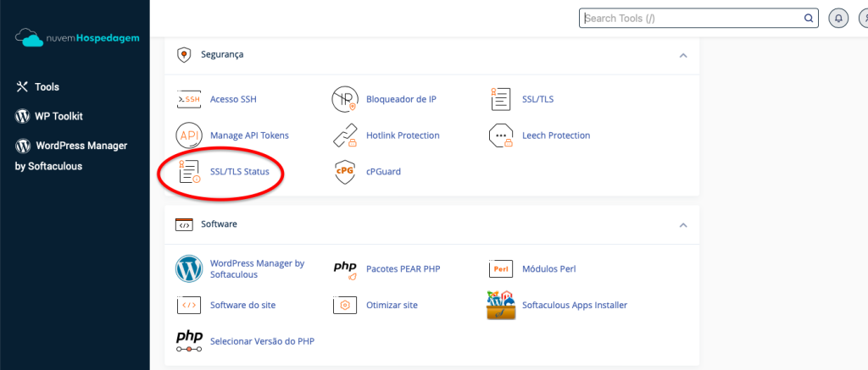Open the Hotlink Protection chain icon

(x=345, y=135)
